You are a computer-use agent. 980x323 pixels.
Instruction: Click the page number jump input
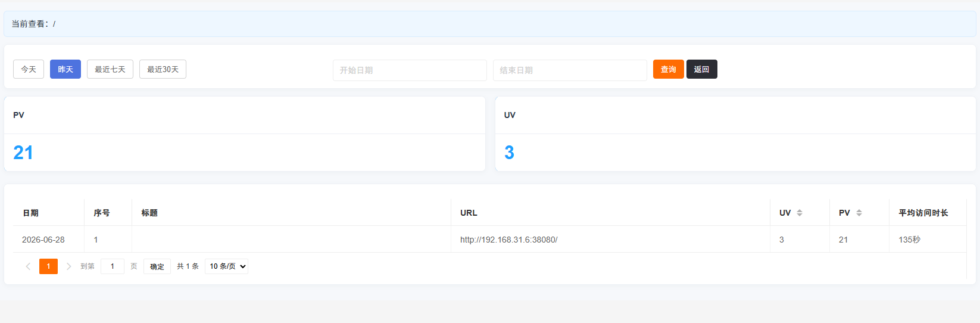click(x=113, y=266)
